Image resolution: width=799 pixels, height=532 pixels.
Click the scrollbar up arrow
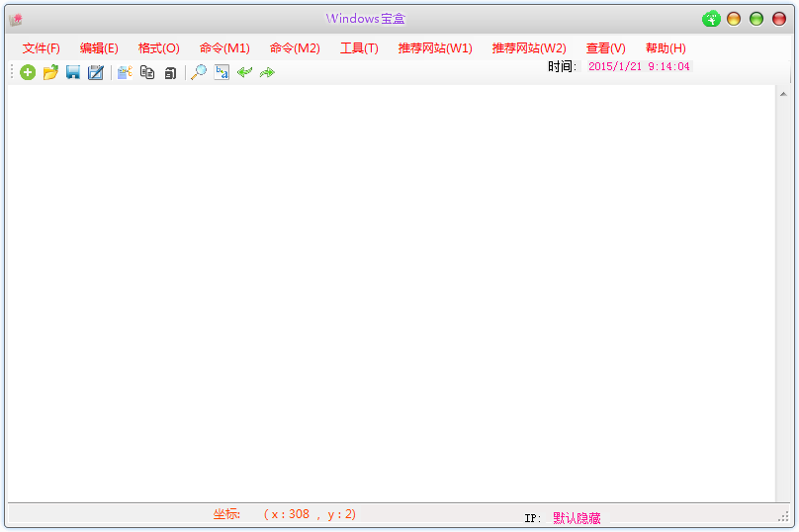coord(783,94)
